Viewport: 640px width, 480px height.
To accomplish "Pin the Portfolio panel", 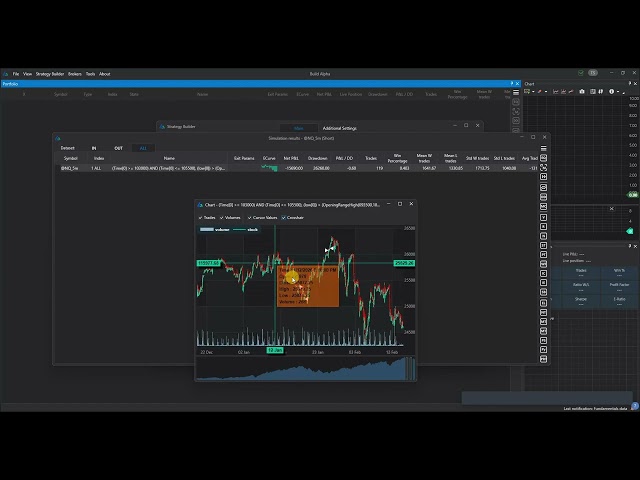I will tap(512, 84).
